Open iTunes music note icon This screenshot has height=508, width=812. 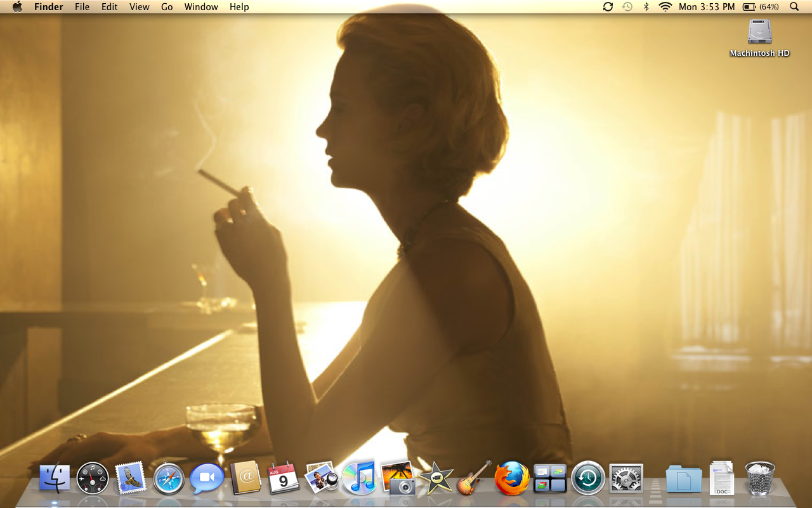359,478
